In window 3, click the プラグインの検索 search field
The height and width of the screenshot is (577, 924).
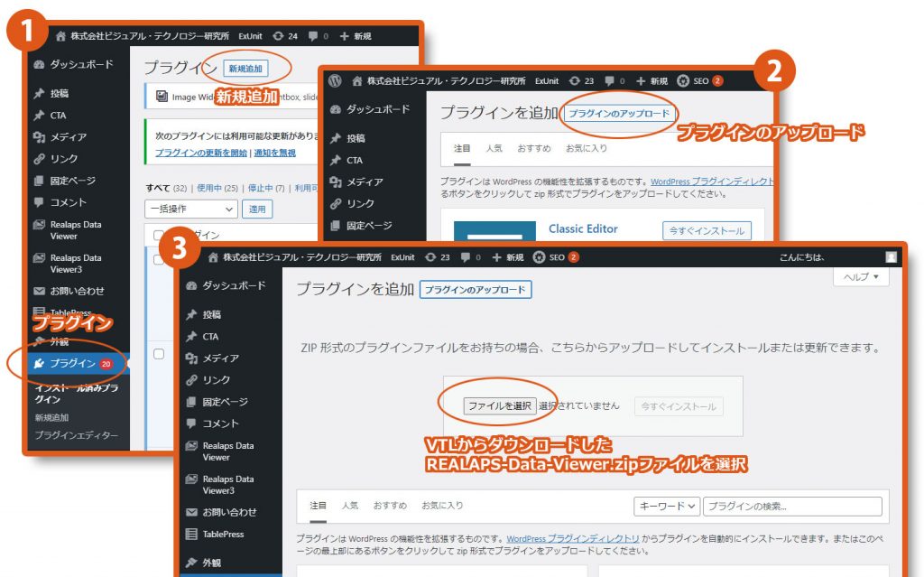pos(792,507)
